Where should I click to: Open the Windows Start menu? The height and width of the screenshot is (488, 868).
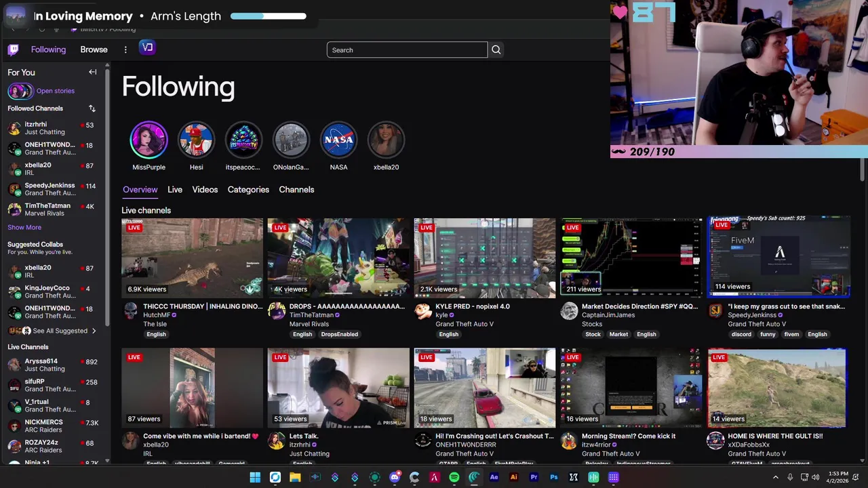coord(255,477)
